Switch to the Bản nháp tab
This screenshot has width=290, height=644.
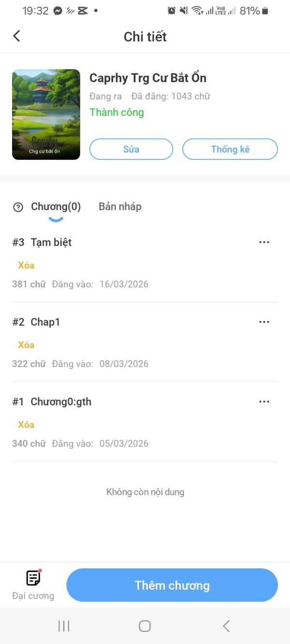pyautogui.click(x=120, y=207)
